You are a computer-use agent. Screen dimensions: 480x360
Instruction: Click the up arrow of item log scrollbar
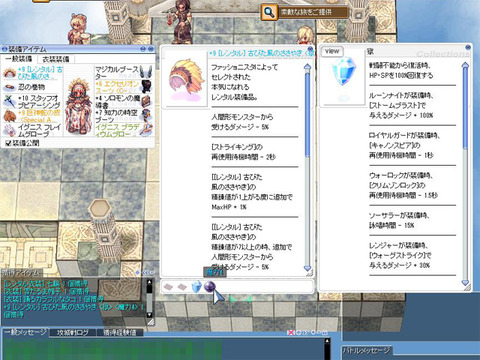(149, 282)
